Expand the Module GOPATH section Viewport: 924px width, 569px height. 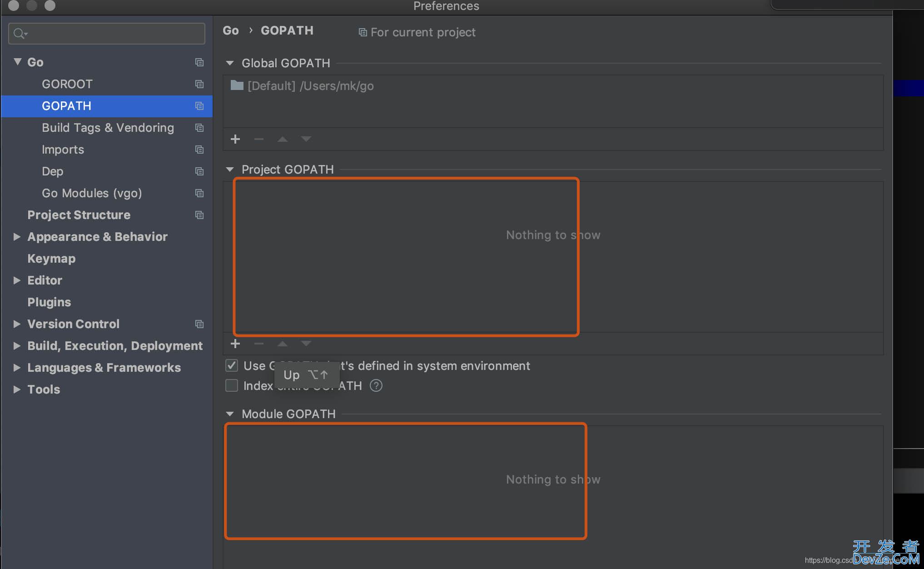(x=230, y=413)
